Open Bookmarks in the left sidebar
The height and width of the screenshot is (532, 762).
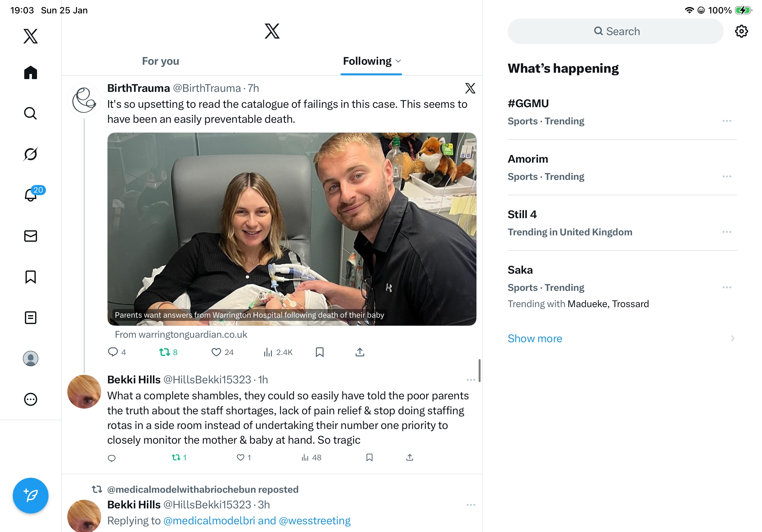tap(31, 277)
